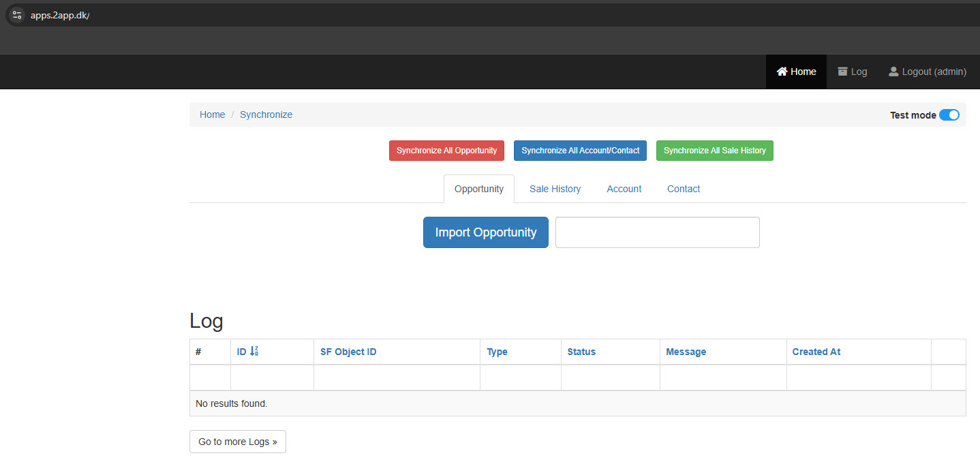Click the site information icon in address bar

pos(17,15)
